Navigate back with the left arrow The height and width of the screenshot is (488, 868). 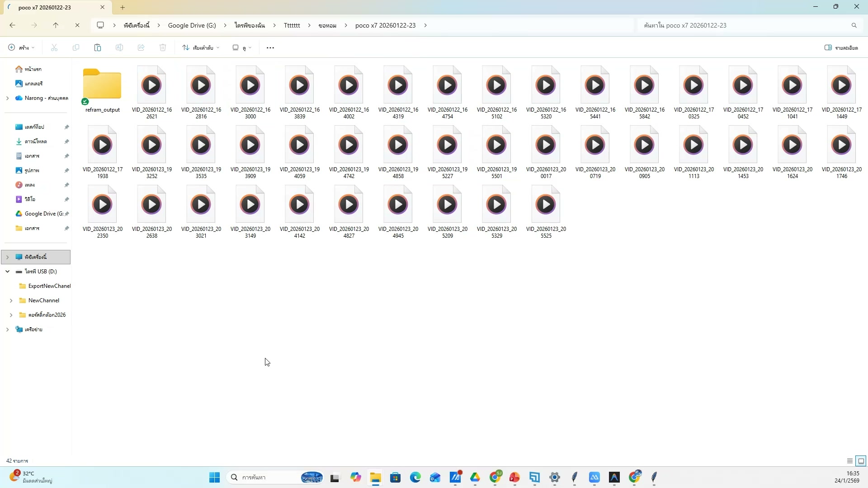[x=12, y=25]
